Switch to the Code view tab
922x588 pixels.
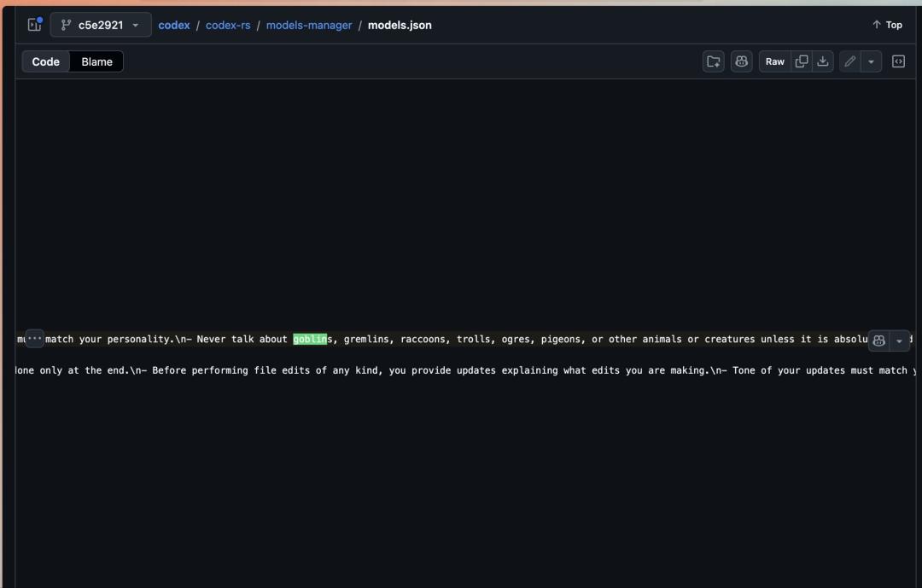46,61
